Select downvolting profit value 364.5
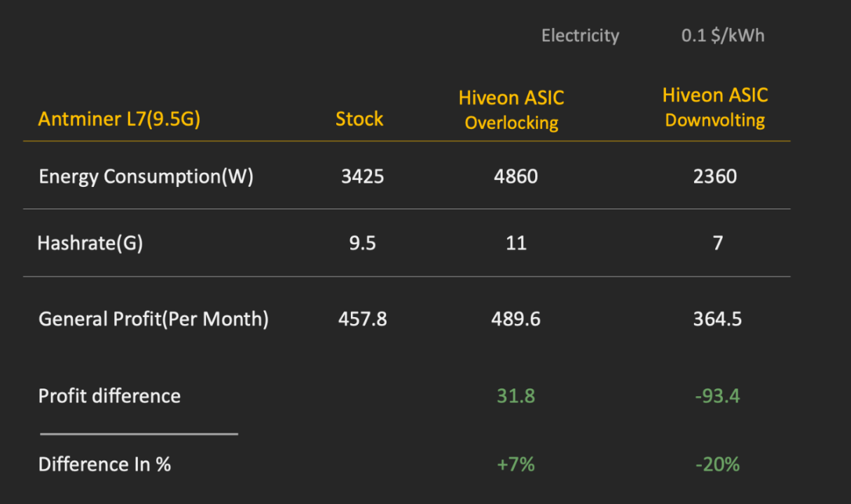Image resolution: width=851 pixels, height=504 pixels. tap(717, 319)
